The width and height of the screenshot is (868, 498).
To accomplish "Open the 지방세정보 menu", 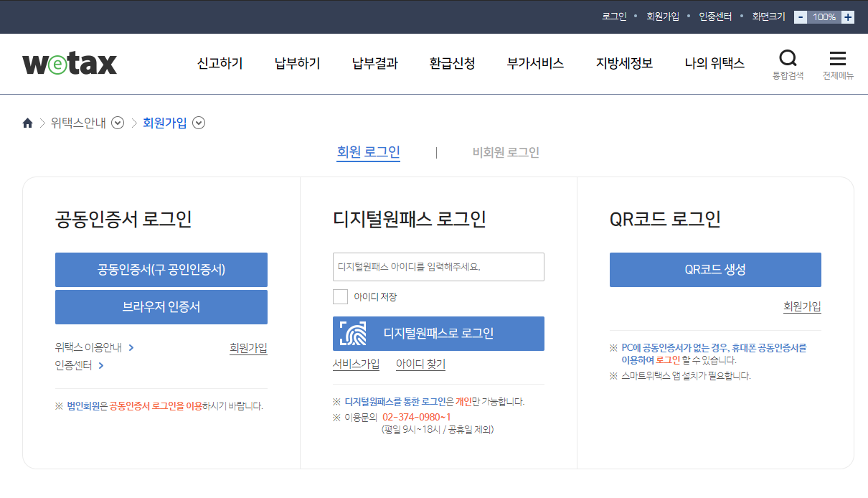I will (625, 63).
